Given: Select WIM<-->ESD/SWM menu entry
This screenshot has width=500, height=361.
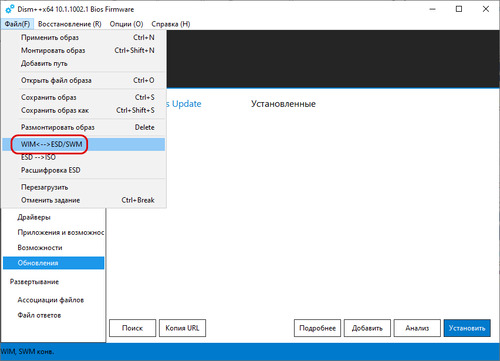Looking at the screenshot, I should [84, 144].
